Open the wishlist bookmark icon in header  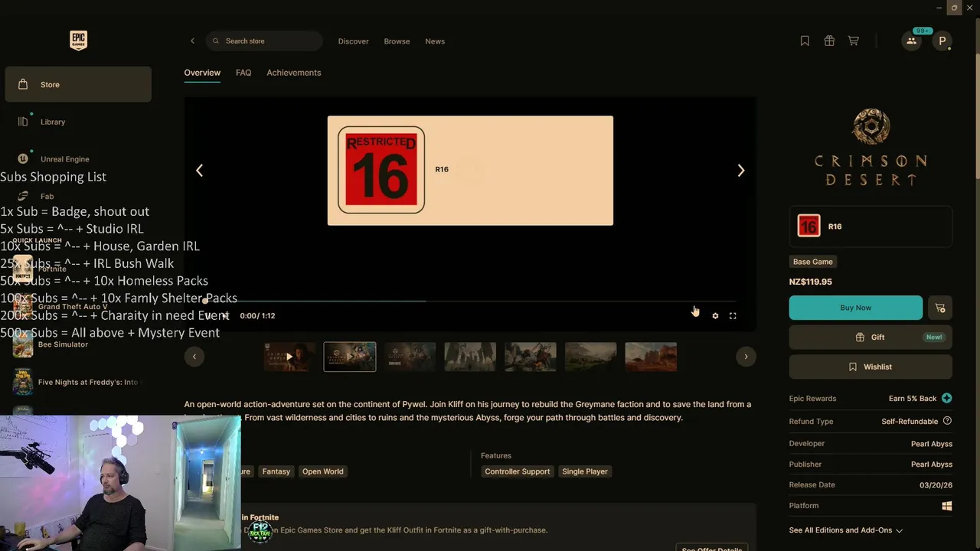click(805, 41)
